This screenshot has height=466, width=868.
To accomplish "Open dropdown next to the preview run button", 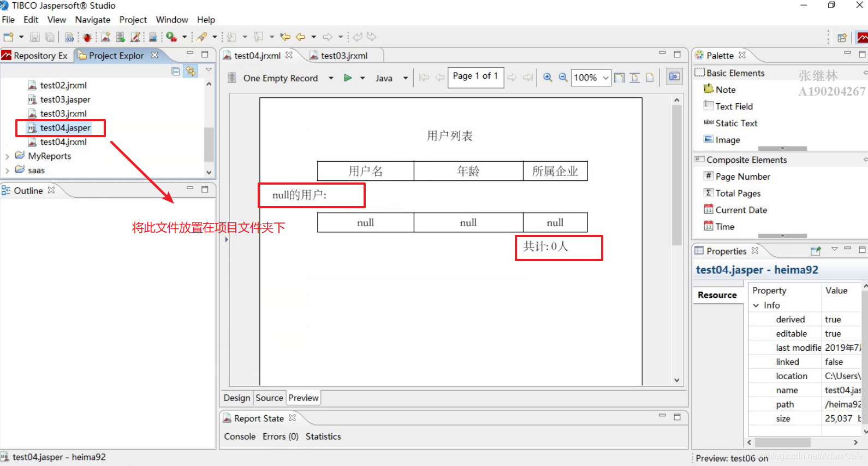I will point(362,78).
